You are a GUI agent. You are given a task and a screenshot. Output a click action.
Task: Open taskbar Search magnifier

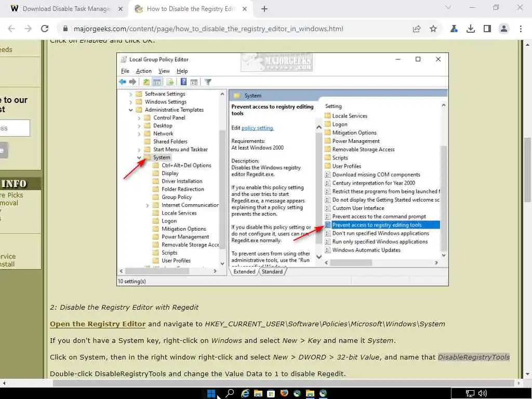coord(230,393)
